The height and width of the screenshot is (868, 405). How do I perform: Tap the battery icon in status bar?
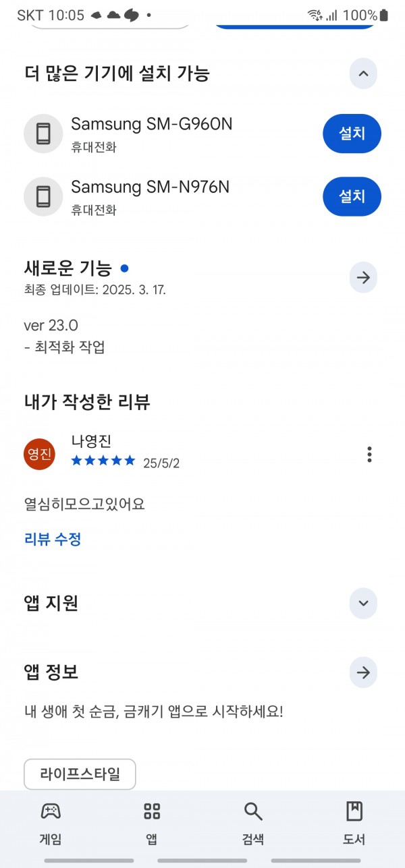pos(384,15)
